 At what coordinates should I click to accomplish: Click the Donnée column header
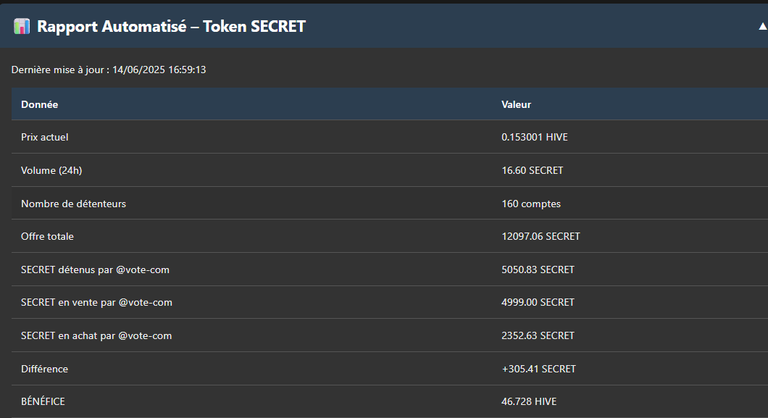tap(39, 104)
